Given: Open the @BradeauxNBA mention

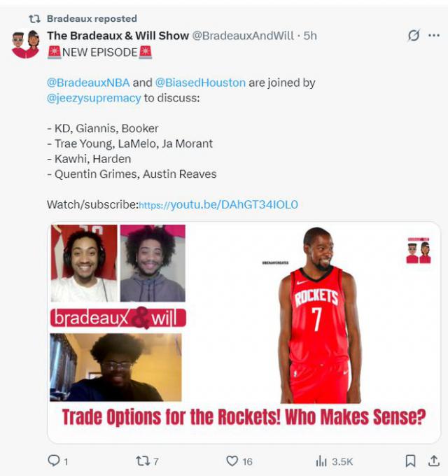Looking at the screenshot, I should (x=88, y=83).
